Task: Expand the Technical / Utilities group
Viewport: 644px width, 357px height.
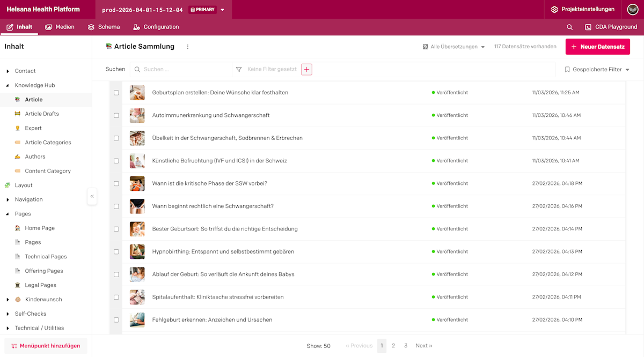Action: pos(8,328)
